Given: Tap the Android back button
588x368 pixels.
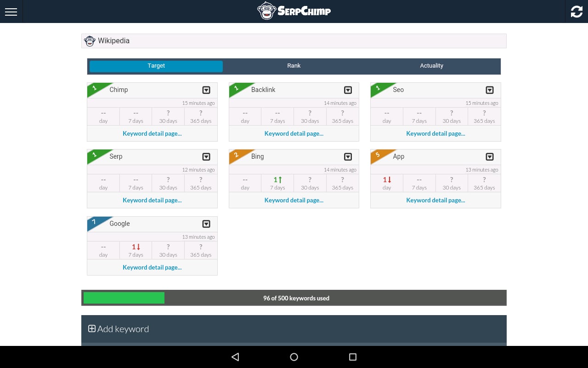Looking at the screenshot, I should click(x=235, y=357).
